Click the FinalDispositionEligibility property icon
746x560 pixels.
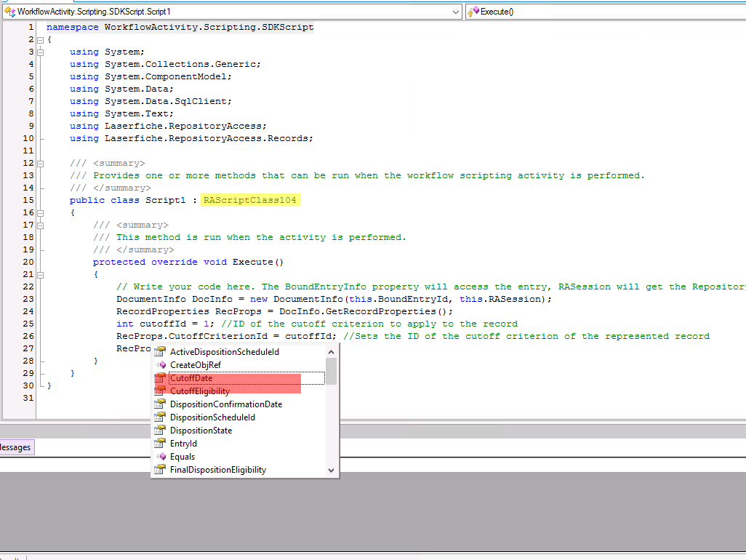point(160,470)
